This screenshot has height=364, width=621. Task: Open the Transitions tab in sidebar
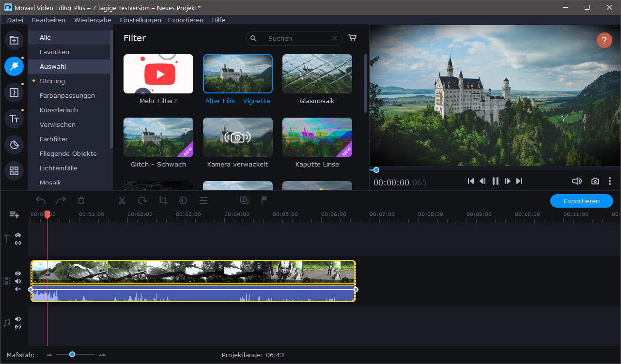click(14, 92)
